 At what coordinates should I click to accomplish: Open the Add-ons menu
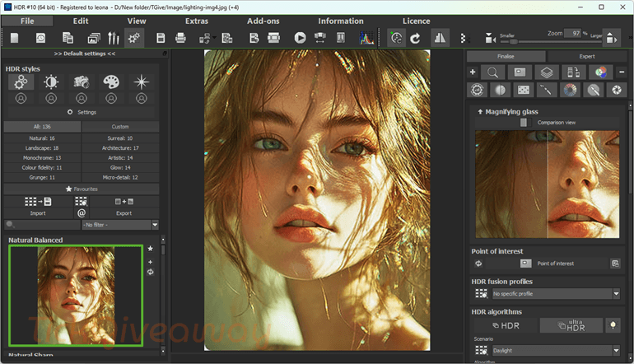pyautogui.click(x=263, y=21)
